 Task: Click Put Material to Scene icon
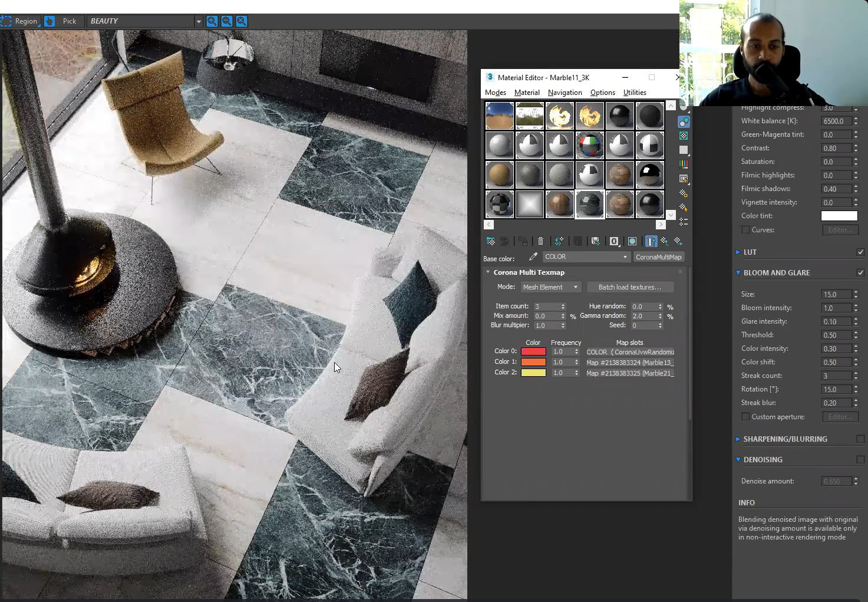tap(504, 241)
